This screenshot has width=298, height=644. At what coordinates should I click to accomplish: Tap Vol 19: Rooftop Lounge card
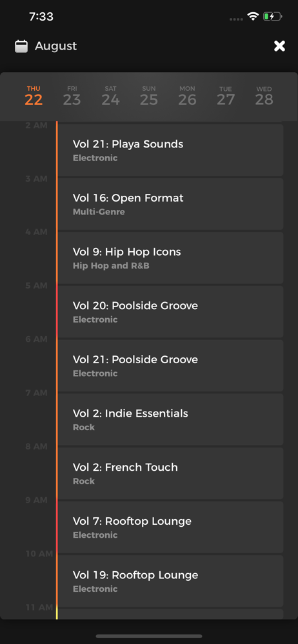coord(170,581)
